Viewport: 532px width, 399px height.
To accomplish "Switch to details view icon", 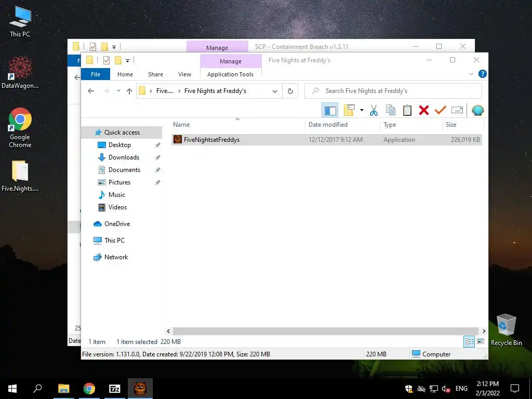I will pos(469,342).
